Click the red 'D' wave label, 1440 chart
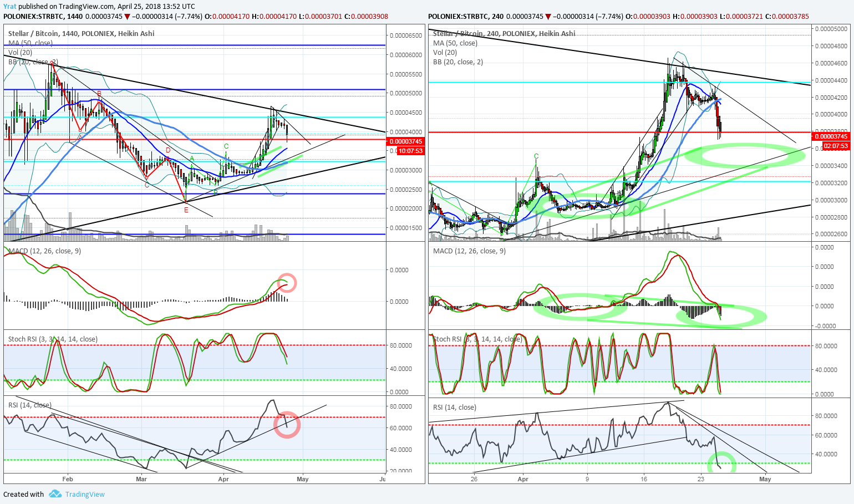Image resolution: width=854 pixels, height=504 pixels. pyautogui.click(x=168, y=150)
